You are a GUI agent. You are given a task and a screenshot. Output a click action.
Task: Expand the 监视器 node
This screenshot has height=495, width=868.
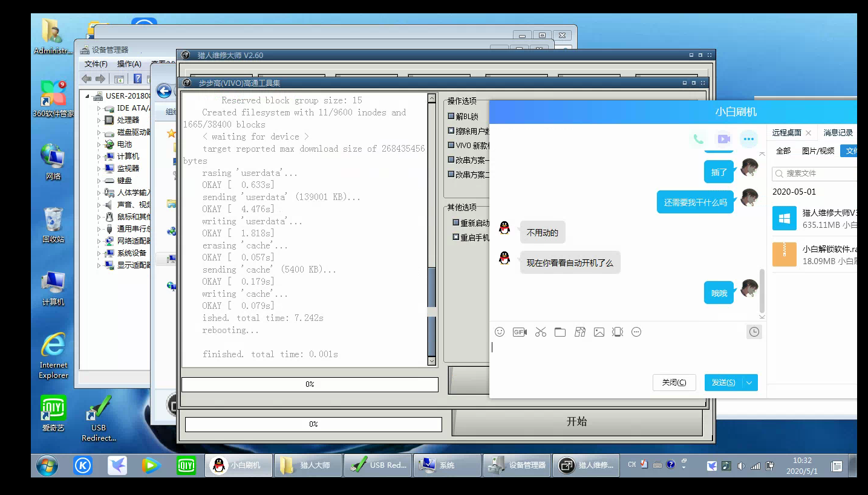[x=99, y=168]
